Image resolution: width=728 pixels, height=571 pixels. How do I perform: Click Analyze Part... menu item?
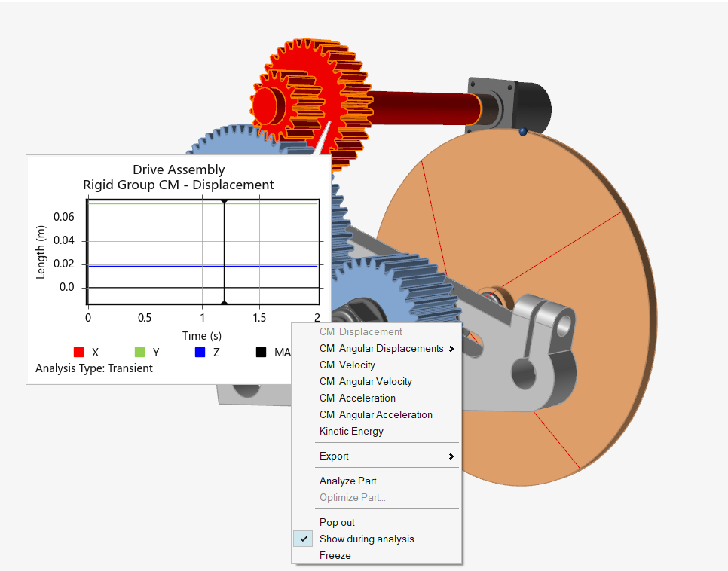tap(350, 481)
